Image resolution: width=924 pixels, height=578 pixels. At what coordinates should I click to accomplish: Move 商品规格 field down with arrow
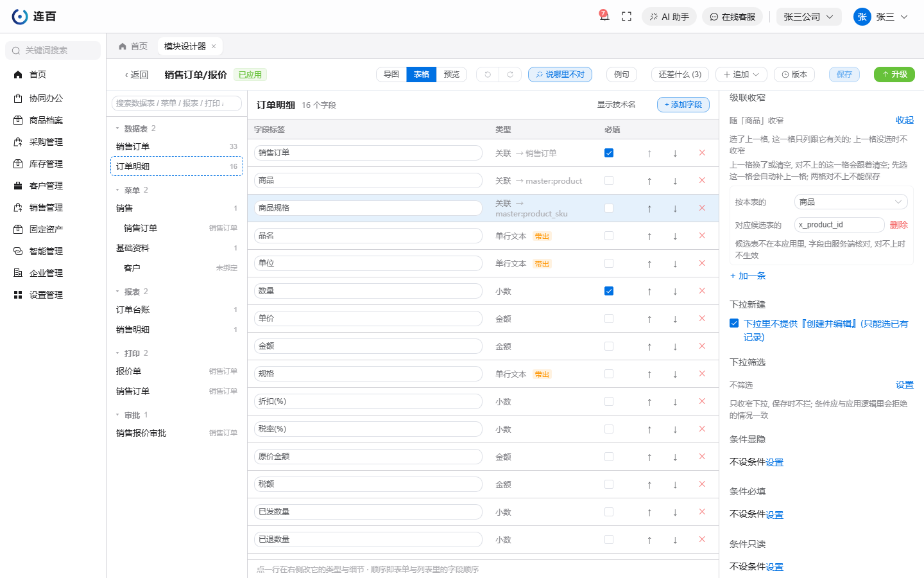click(x=675, y=209)
